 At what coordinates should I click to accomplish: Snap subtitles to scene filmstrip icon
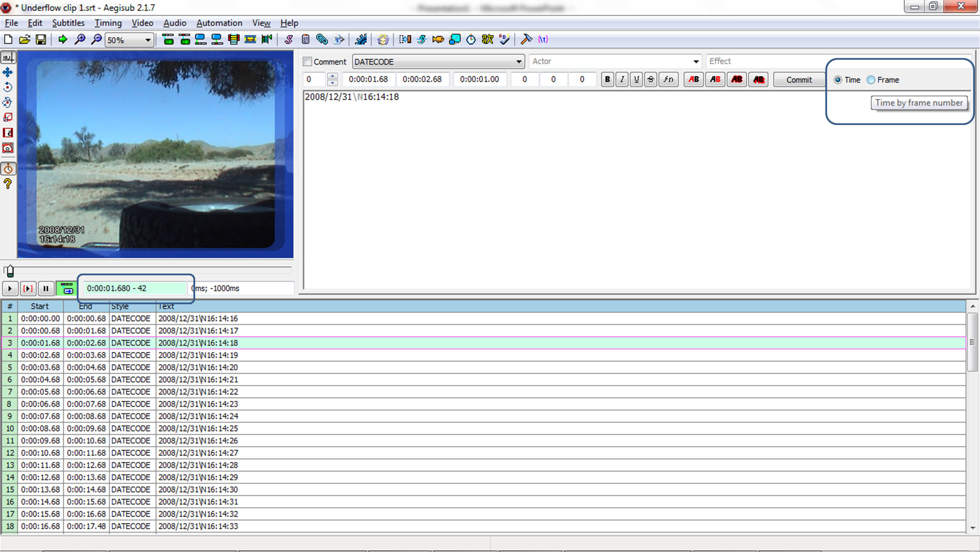250,40
